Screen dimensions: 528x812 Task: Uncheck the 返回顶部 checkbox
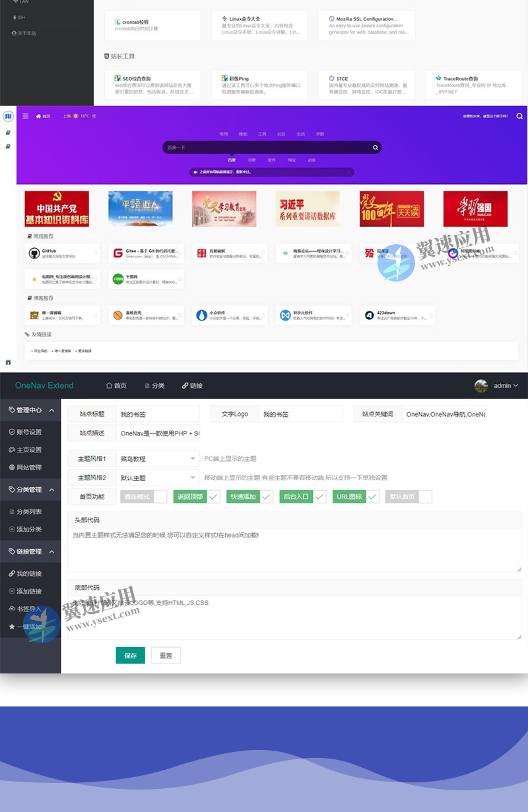point(213,497)
